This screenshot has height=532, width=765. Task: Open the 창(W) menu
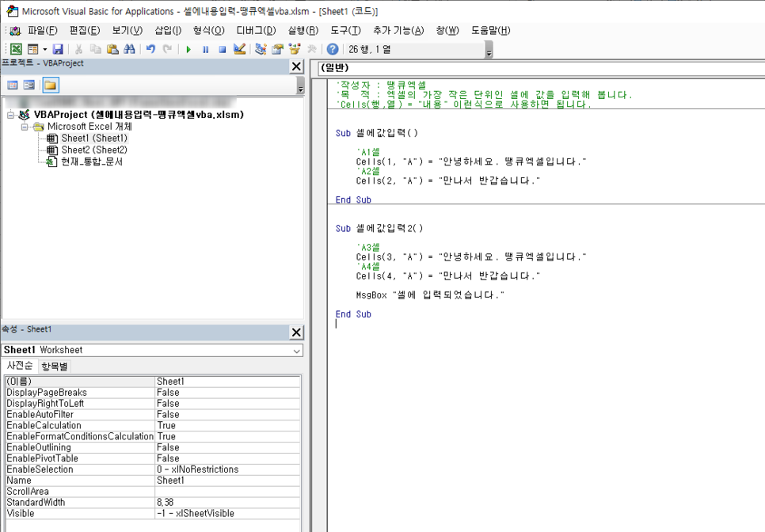pyautogui.click(x=447, y=31)
